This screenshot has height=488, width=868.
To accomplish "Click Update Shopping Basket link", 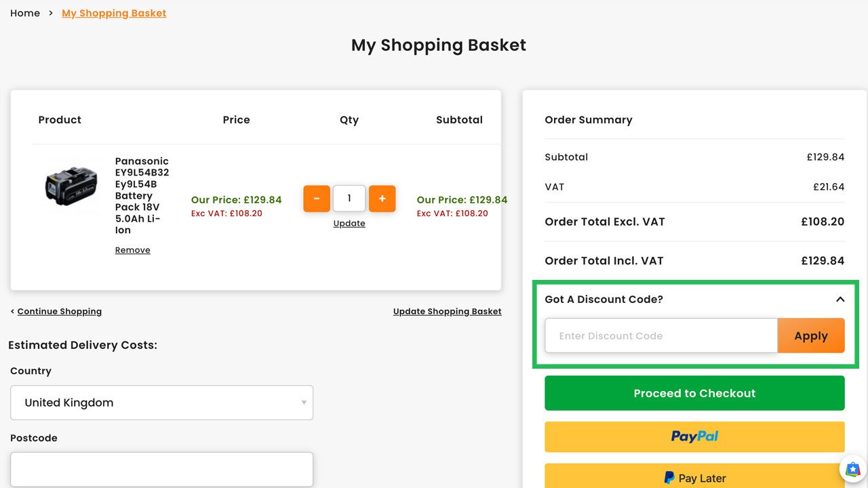I will tap(448, 312).
